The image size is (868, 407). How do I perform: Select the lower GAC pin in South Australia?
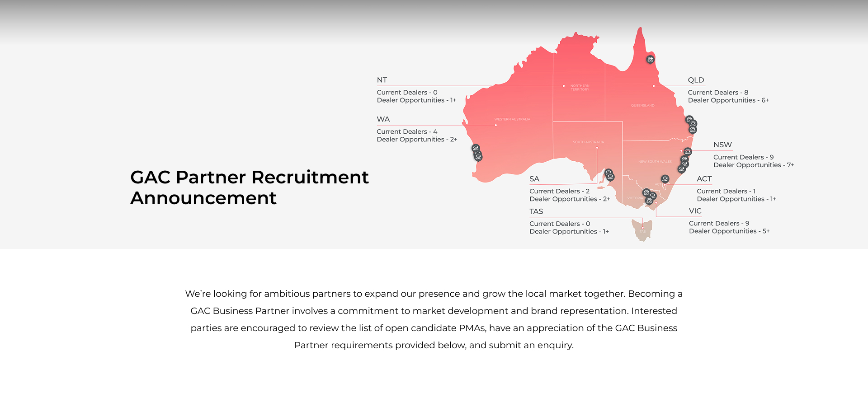(x=610, y=177)
